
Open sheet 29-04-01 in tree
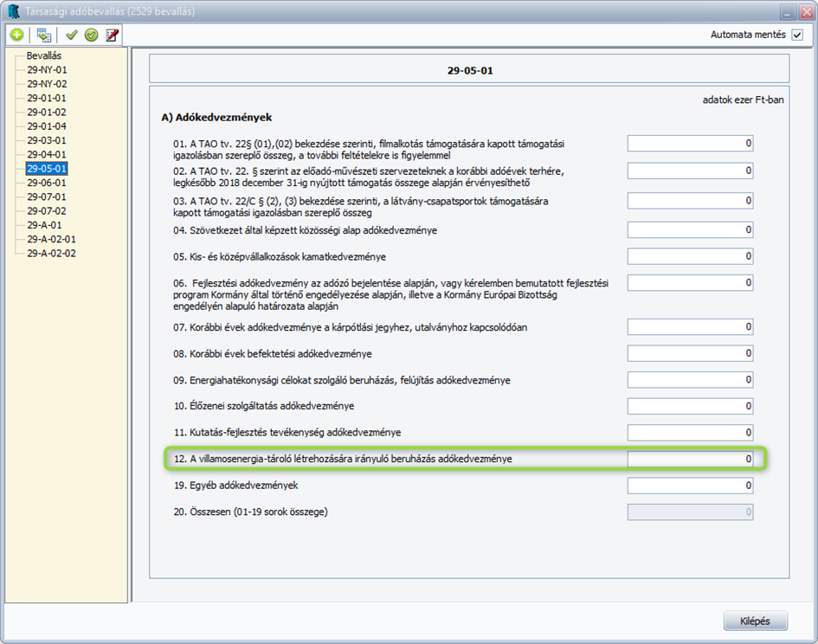(47, 154)
